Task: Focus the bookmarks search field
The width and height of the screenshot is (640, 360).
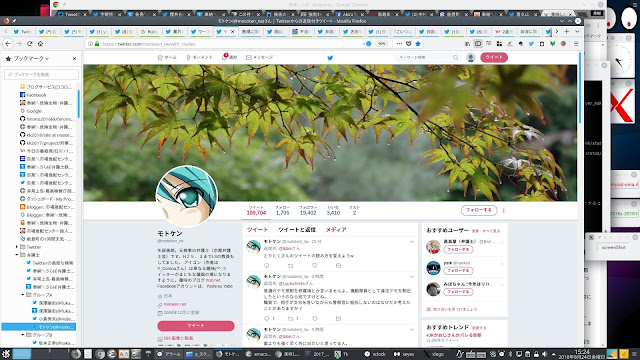Action: (x=41, y=74)
